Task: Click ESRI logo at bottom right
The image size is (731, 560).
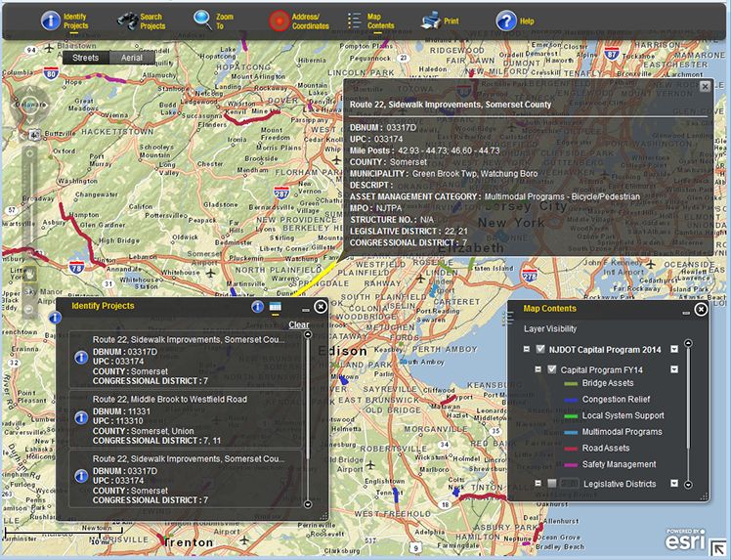Action: click(x=685, y=540)
